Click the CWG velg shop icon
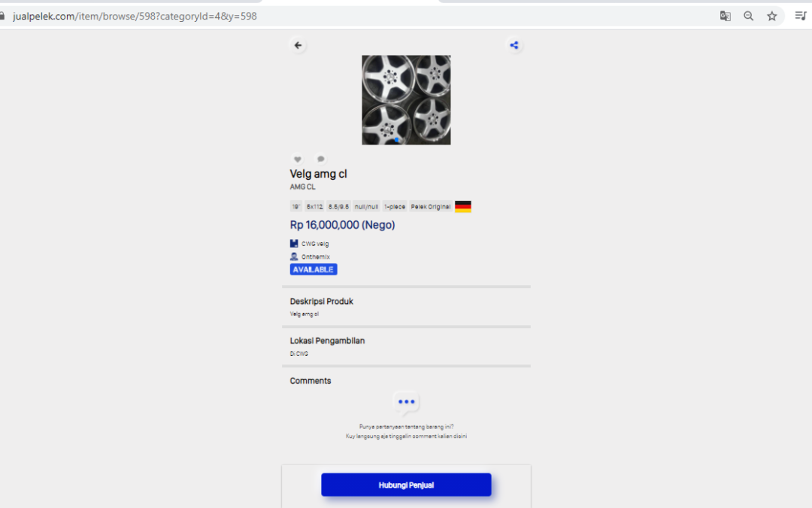This screenshot has height=508, width=812. 295,244
